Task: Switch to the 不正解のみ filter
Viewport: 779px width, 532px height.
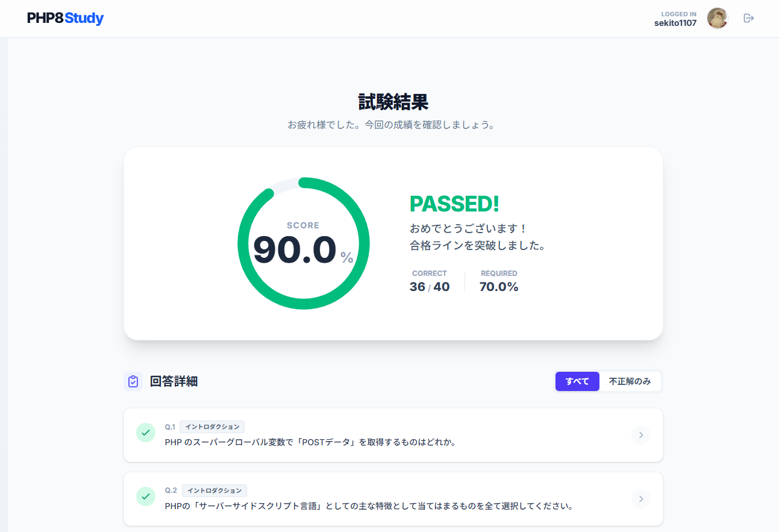Action: [x=630, y=381]
